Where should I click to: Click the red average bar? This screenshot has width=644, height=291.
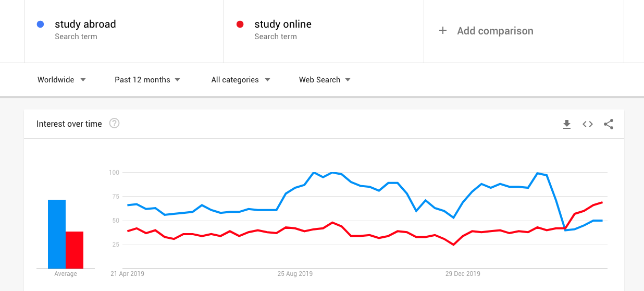75,250
